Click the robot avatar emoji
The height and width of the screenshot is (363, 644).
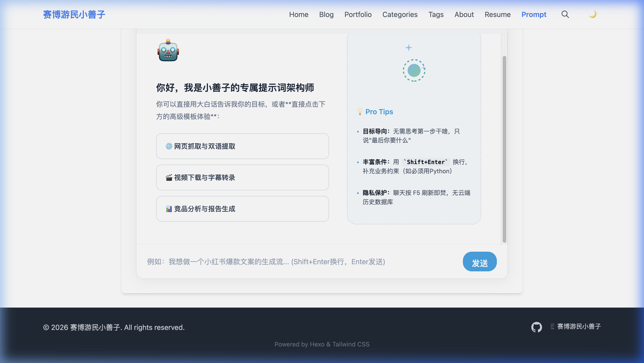[x=168, y=51]
